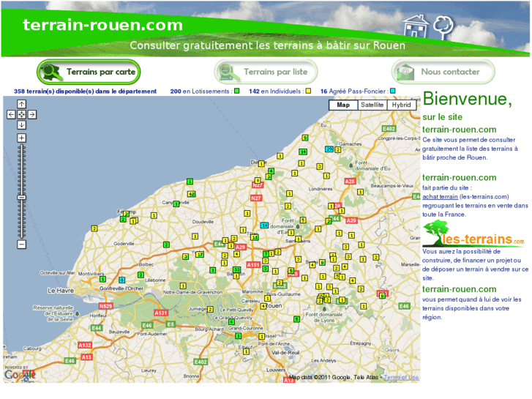
Task: Select green 6 marker at Le Grand-Quevilly
Action: click(x=231, y=321)
